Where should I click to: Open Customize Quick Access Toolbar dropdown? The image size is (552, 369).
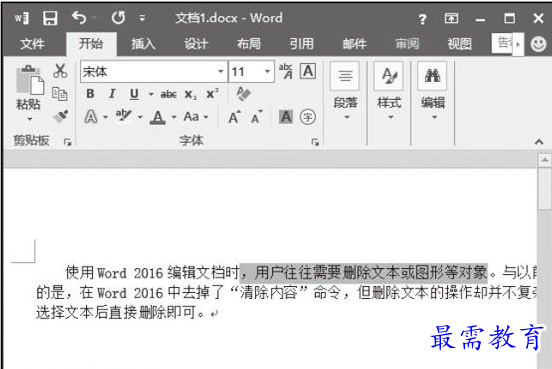click(x=142, y=18)
